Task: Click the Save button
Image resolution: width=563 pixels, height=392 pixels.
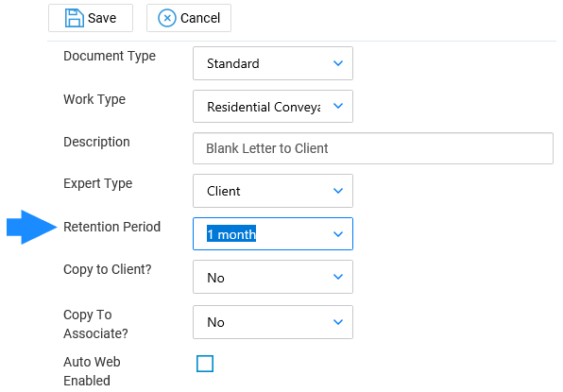Action: click(91, 18)
